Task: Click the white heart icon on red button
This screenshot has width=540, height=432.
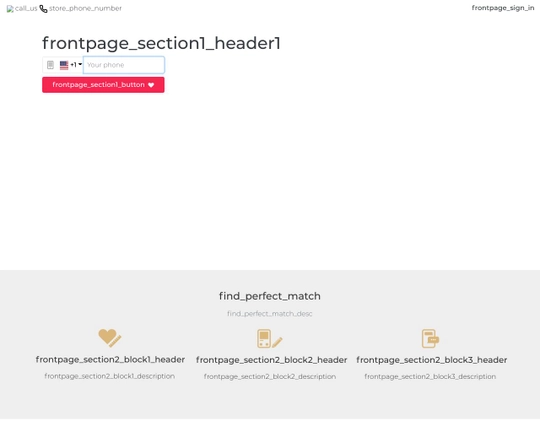Action: pyautogui.click(x=151, y=85)
